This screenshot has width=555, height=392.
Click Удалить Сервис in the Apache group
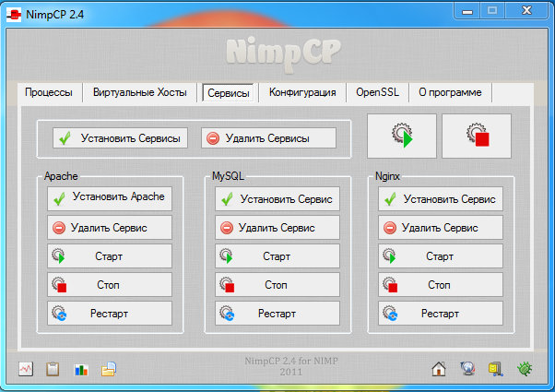[110, 228]
